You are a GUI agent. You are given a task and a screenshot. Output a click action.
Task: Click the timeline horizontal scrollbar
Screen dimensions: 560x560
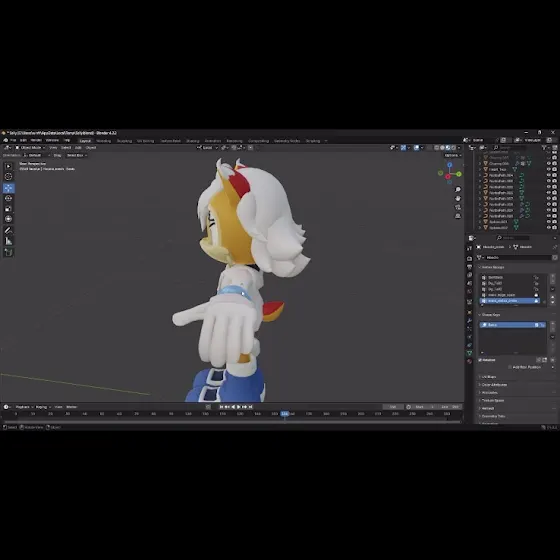point(232,422)
